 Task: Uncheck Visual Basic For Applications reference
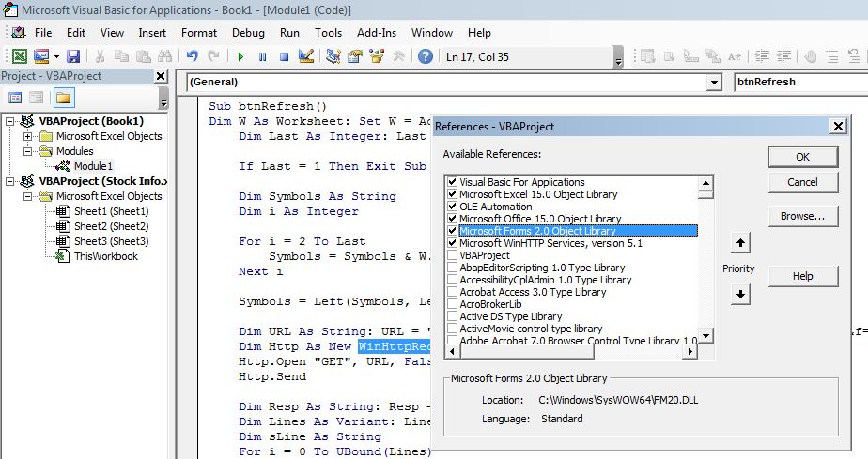coord(452,182)
